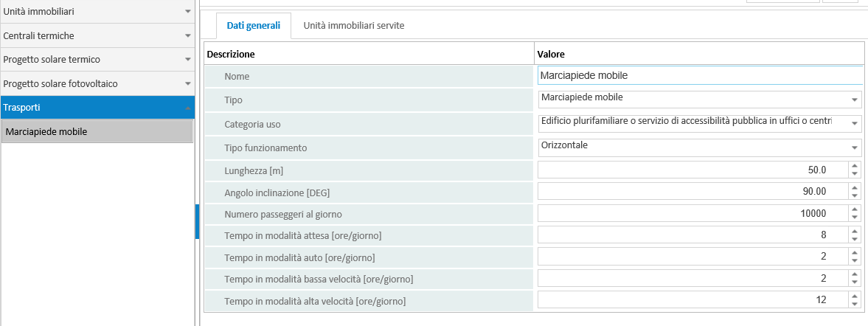
Task: Open the Tipo funzionamento dropdown
Action: 700,147
